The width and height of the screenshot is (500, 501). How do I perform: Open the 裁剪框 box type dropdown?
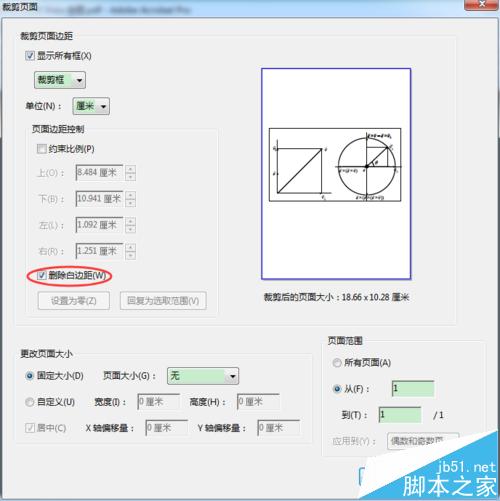[x=60, y=80]
